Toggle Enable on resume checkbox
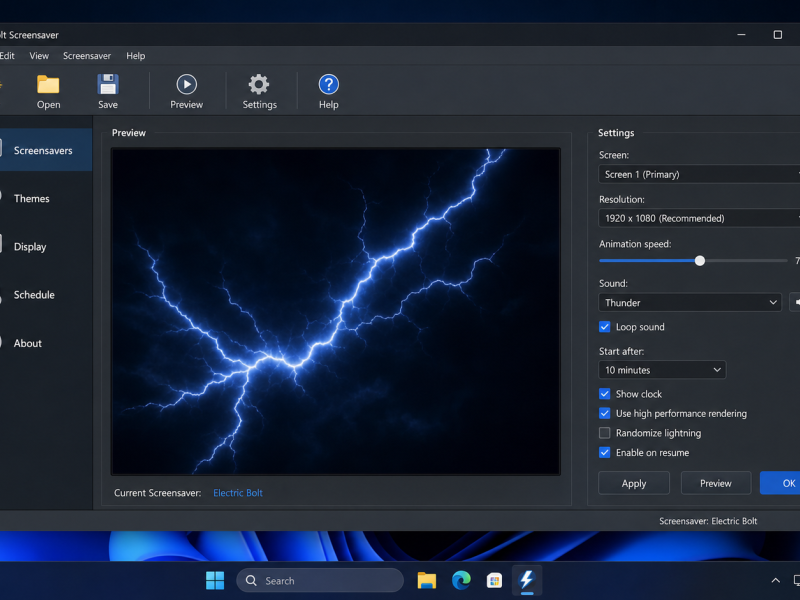Viewport: 800px width, 600px height. click(x=605, y=453)
